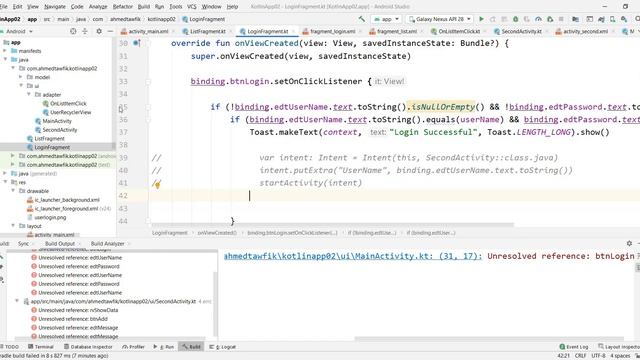Open the app run configuration dropdown

click(386, 19)
